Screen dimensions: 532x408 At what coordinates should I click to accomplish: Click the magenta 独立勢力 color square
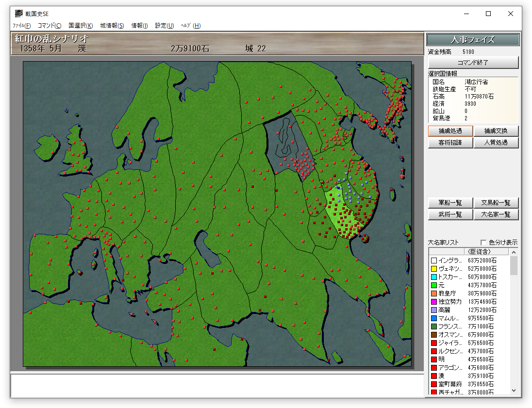(434, 302)
